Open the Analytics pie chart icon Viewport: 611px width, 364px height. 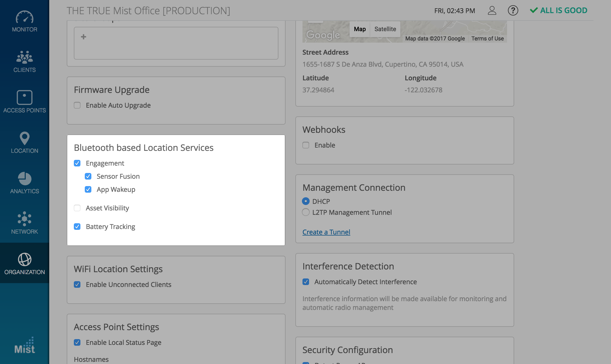point(24,179)
